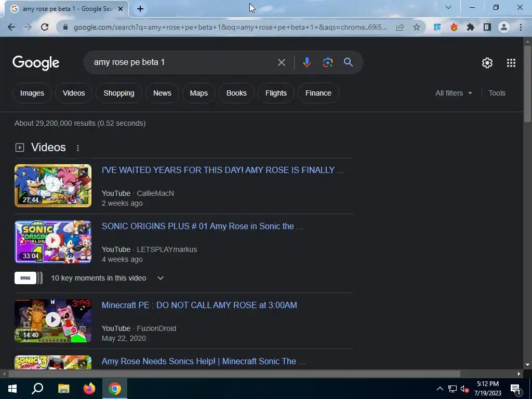Click the padlock site info icon

click(65, 27)
